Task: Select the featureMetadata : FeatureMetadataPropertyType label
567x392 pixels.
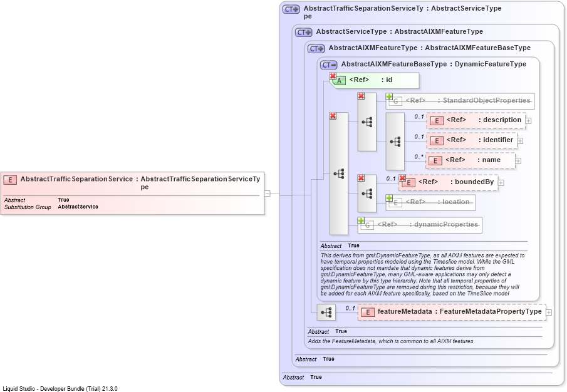Action: pyautogui.click(x=460, y=311)
